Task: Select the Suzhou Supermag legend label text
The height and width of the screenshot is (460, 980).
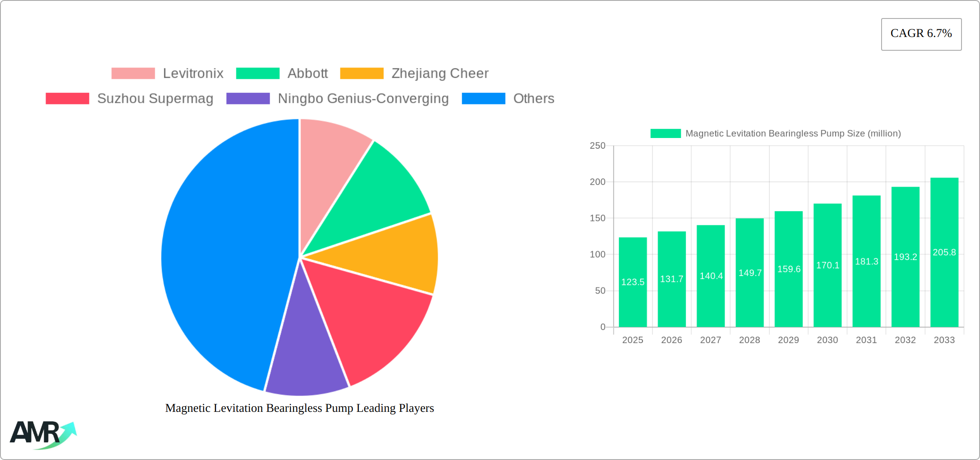Action: (x=156, y=98)
